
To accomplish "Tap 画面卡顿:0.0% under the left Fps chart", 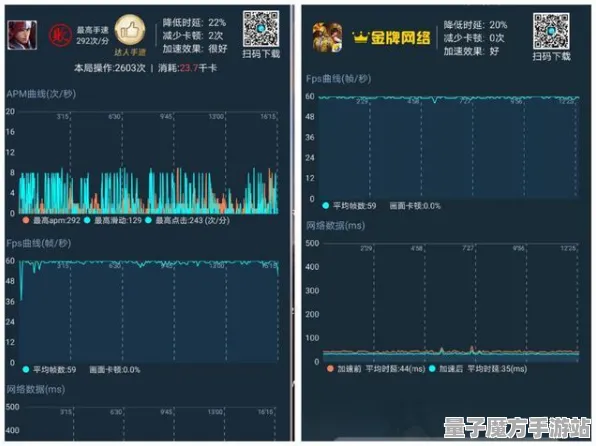I will [x=115, y=370].
